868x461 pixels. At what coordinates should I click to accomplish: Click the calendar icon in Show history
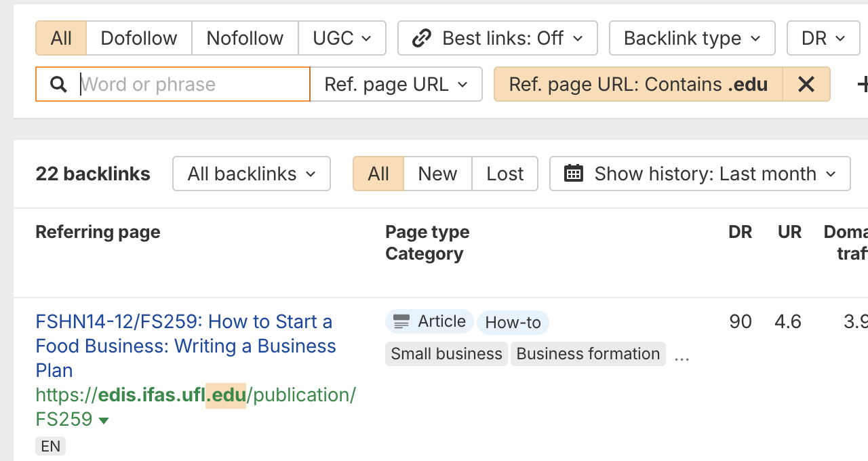click(574, 174)
